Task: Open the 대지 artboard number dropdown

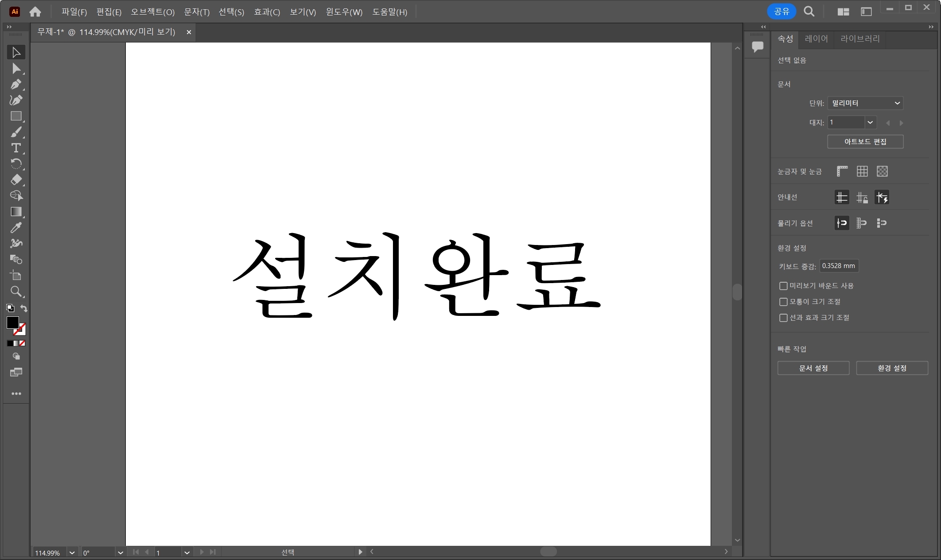Action: tap(870, 122)
